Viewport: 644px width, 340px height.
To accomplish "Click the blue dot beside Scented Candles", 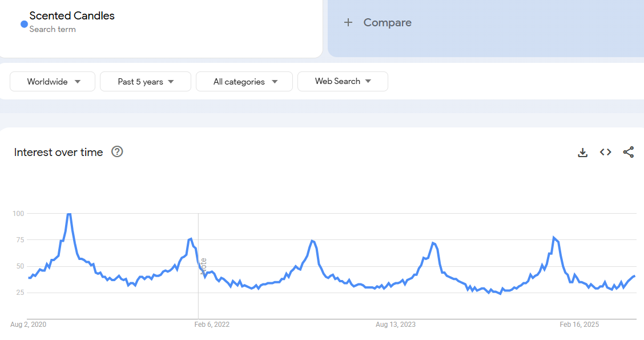I will click(x=24, y=24).
